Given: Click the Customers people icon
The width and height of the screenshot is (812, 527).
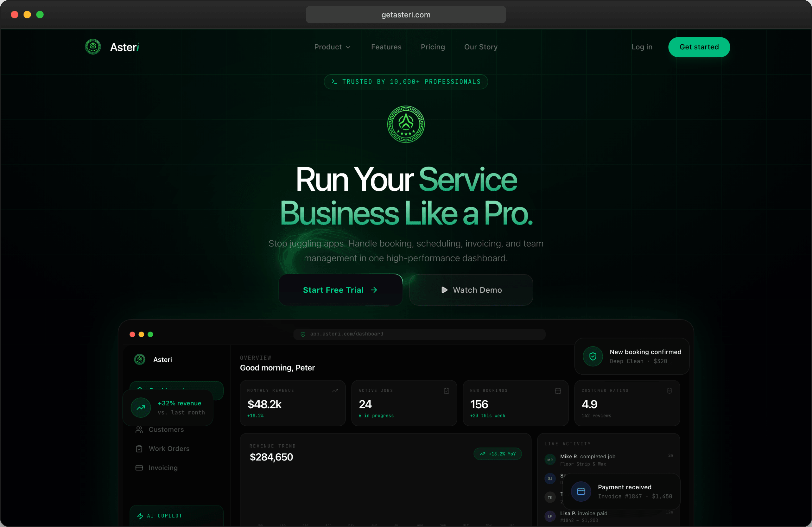Looking at the screenshot, I should click(139, 429).
